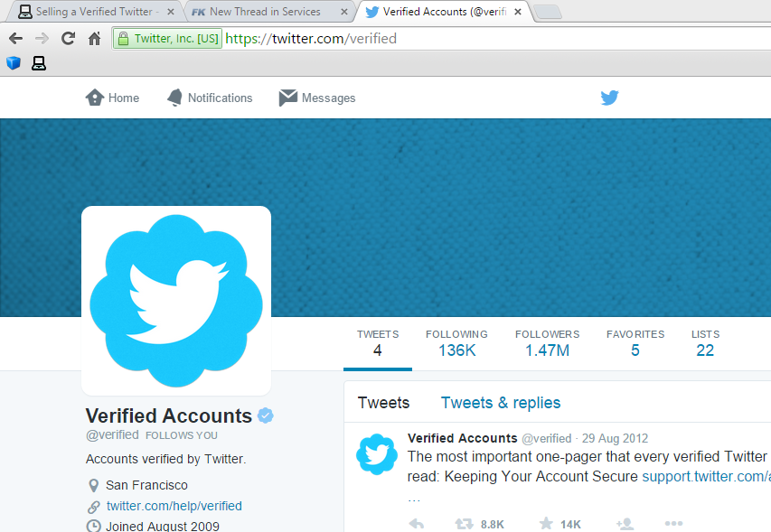Screen dimensions: 771x532
Task: Click the Home house icon
Action: coord(95,98)
